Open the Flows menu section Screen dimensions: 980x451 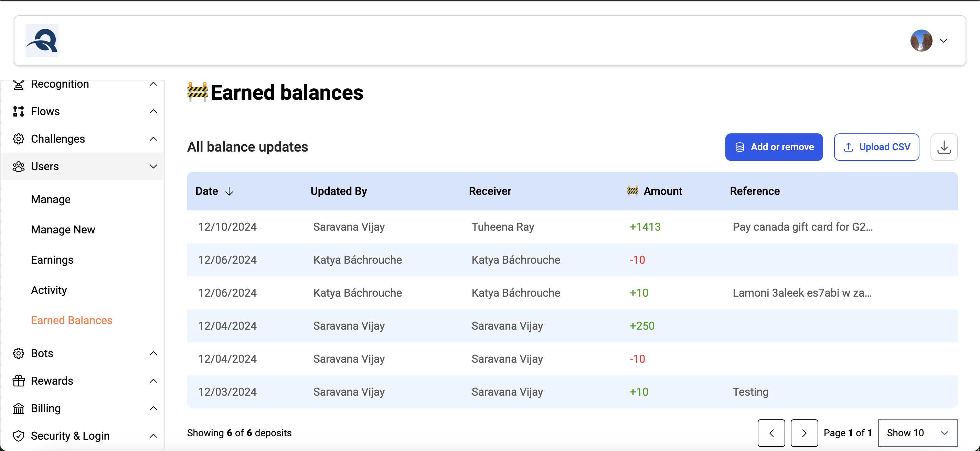83,111
